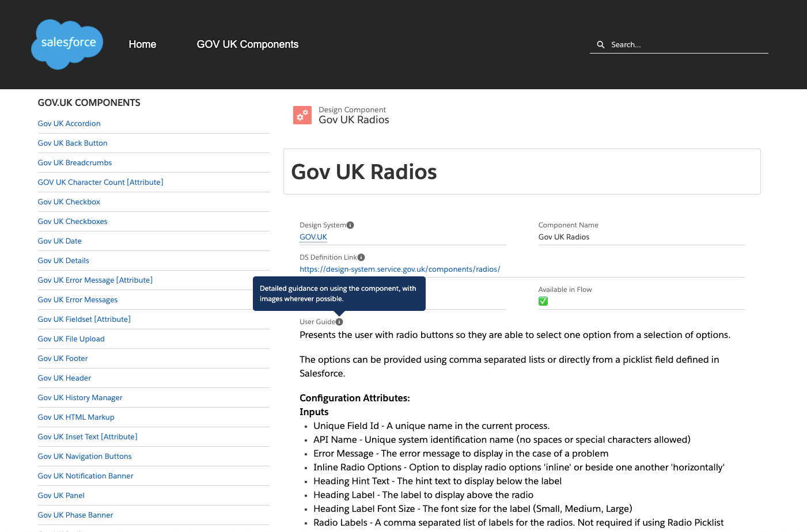Click the Available in Flow checkmark

(543, 301)
